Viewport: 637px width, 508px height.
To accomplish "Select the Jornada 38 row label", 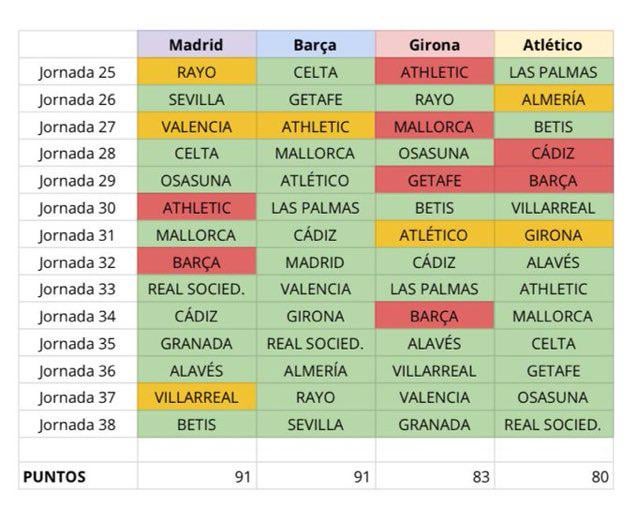I will click(x=77, y=424).
